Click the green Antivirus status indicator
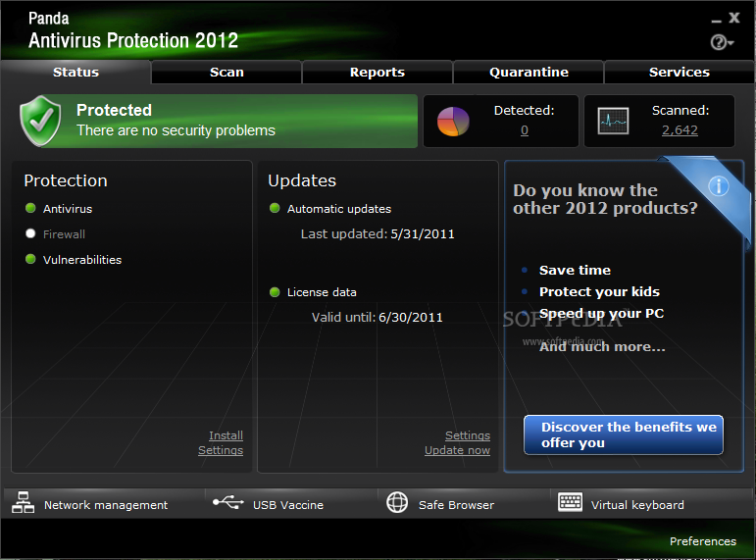Image resolution: width=756 pixels, height=560 pixels. pyautogui.click(x=30, y=208)
